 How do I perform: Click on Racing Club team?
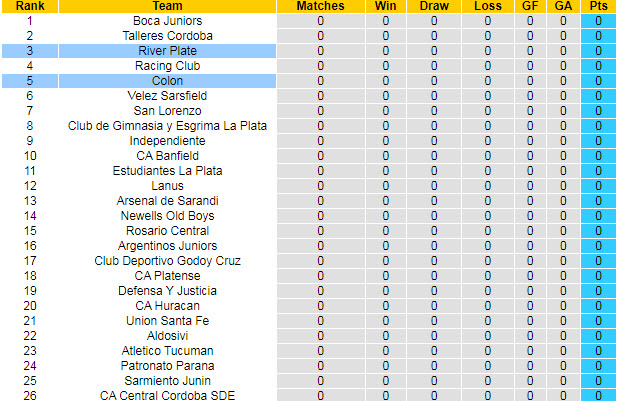(x=167, y=66)
